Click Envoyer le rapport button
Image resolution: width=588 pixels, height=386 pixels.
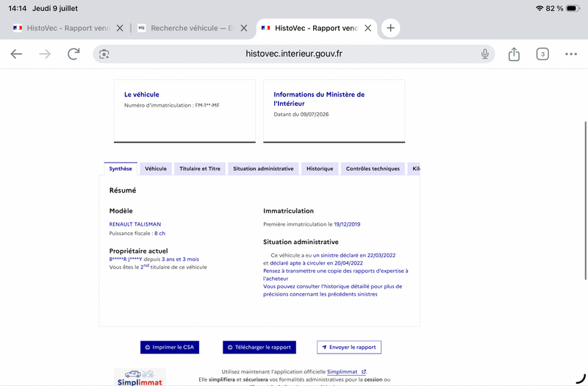[x=348, y=347]
